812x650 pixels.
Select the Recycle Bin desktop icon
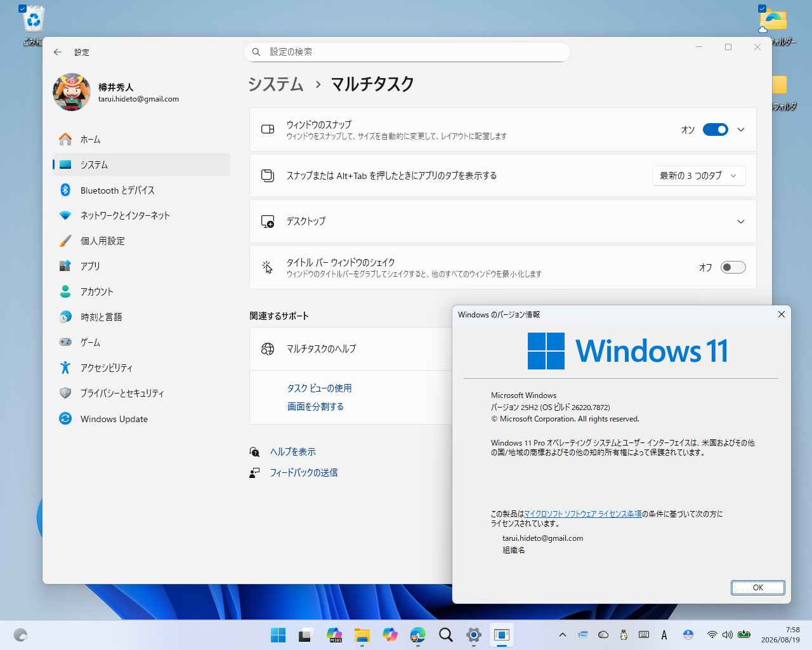[x=33, y=26]
